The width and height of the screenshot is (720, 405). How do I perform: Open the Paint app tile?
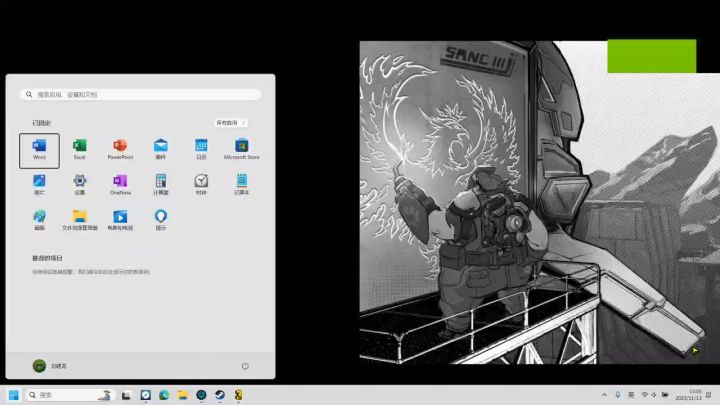click(39, 220)
